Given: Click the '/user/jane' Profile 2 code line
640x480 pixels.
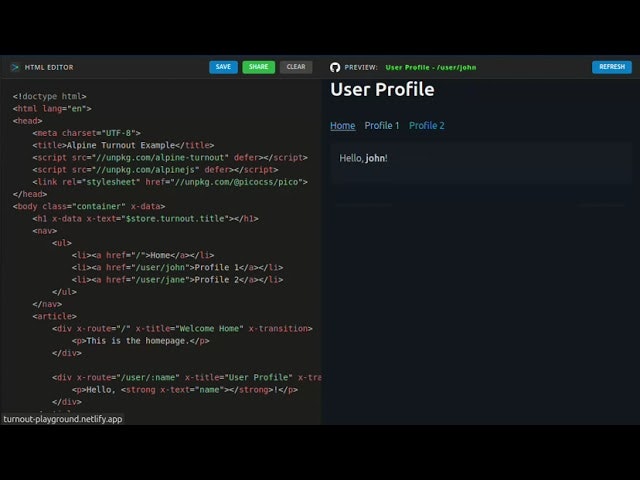Looking at the screenshot, I should pyautogui.click(x=177, y=280).
